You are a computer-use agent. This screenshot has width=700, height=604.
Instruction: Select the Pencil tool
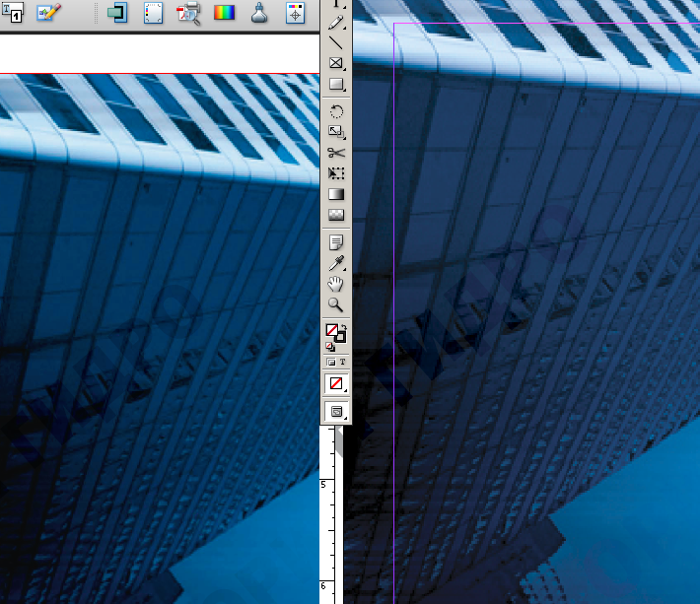336,23
